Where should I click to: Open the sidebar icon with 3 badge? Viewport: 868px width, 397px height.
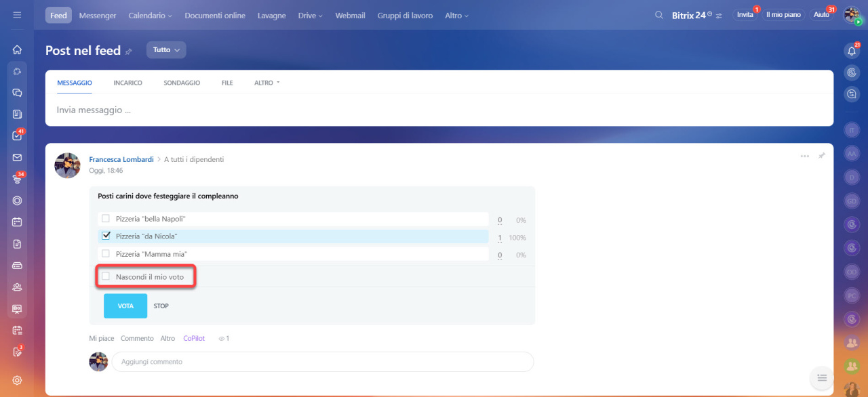click(17, 352)
